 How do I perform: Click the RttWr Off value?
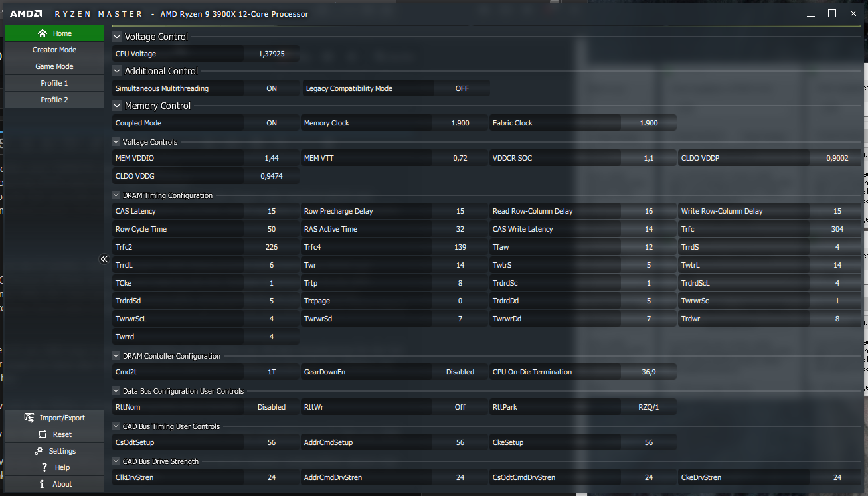click(x=460, y=407)
